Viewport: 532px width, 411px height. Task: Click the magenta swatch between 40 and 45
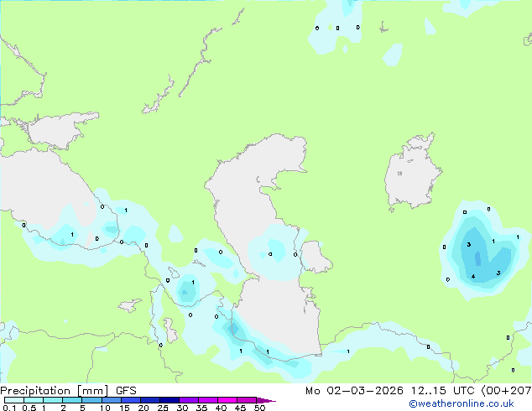[x=227, y=400]
